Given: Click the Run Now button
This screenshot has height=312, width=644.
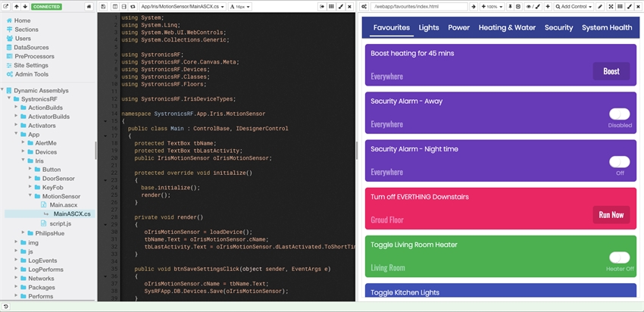Looking at the screenshot, I should pyautogui.click(x=611, y=214).
